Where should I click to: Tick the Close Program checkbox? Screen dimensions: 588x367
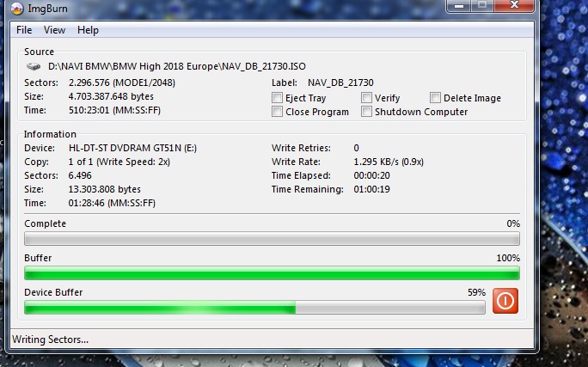tap(277, 112)
